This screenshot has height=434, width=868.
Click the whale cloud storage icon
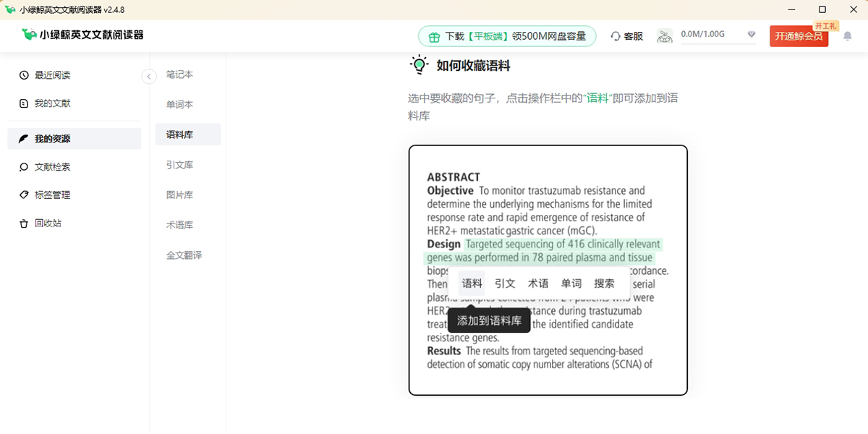point(664,35)
